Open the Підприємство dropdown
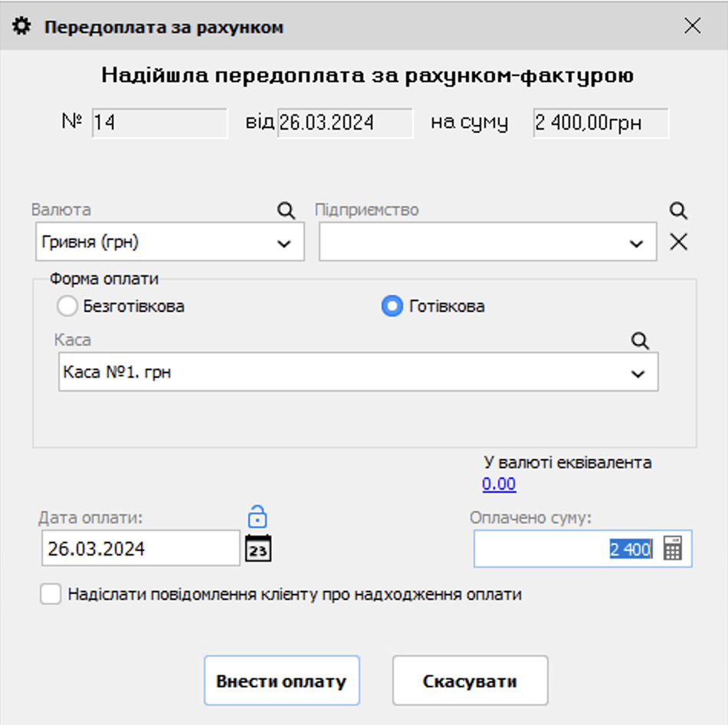 pyautogui.click(x=637, y=242)
